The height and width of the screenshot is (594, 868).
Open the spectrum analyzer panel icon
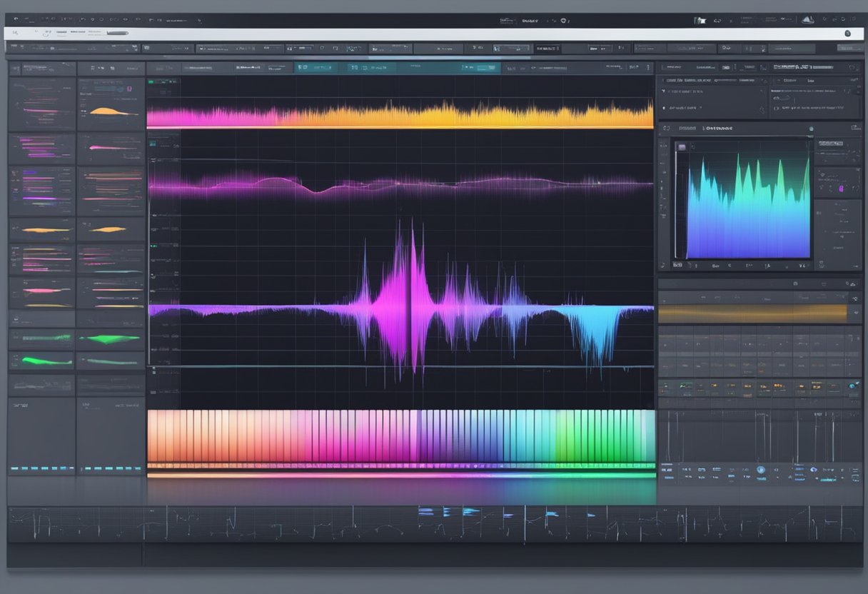pos(667,128)
